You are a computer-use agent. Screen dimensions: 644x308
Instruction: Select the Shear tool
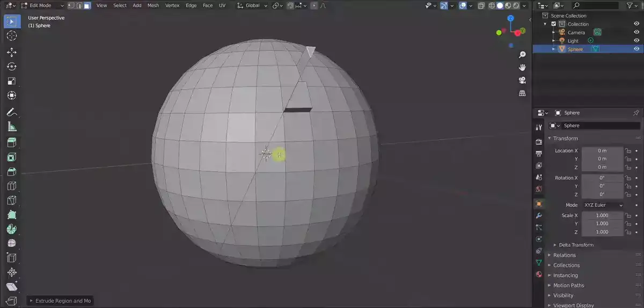click(11, 287)
